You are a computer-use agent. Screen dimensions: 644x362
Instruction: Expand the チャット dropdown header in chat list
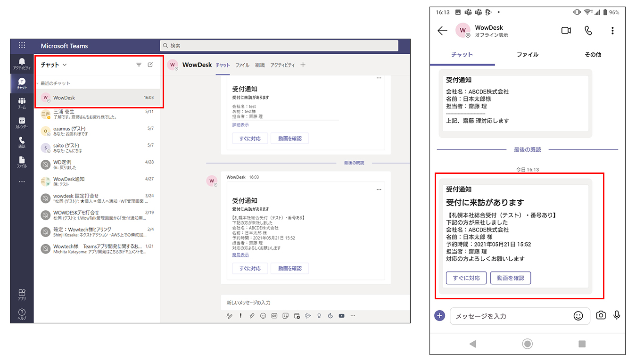click(x=54, y=65)
